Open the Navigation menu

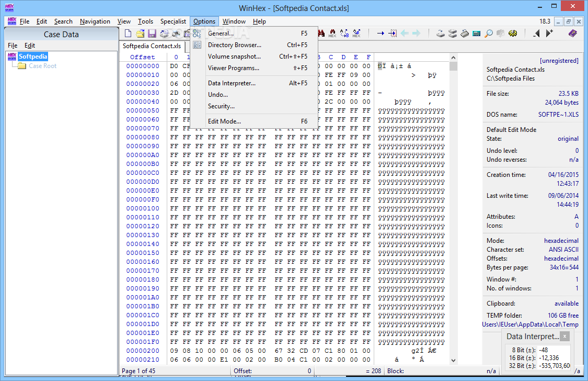click(95, 21)
